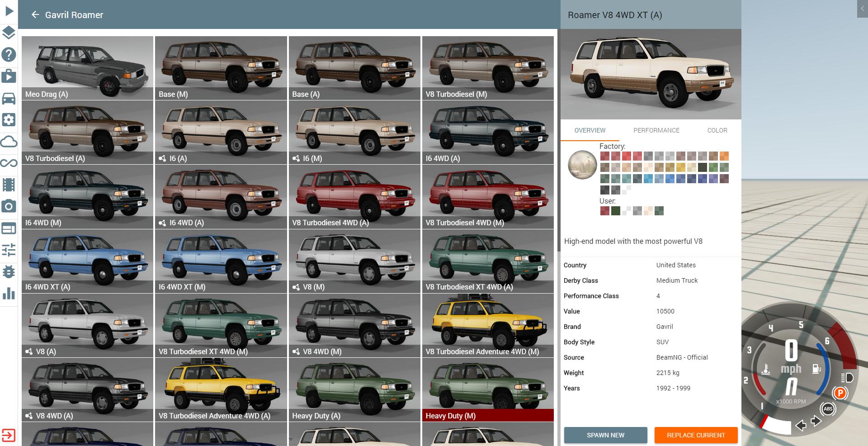Select the Base (M) configuration
This screenshot has height=446, width=868.
pos(221,68)
